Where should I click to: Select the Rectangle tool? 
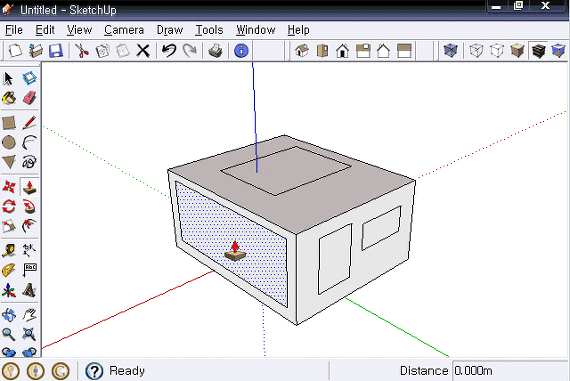[x=9, y=123]
